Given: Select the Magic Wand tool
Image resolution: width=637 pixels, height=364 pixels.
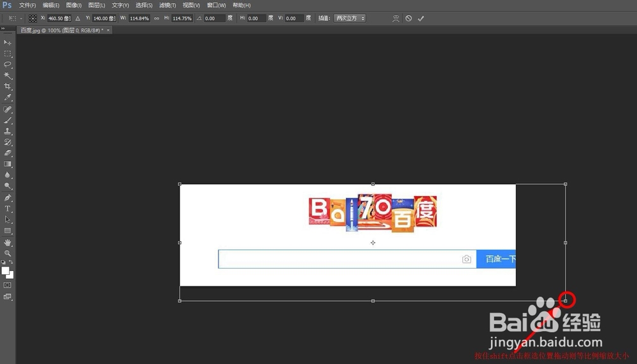Looking at the screenshot, I should [x=7, y=76].
